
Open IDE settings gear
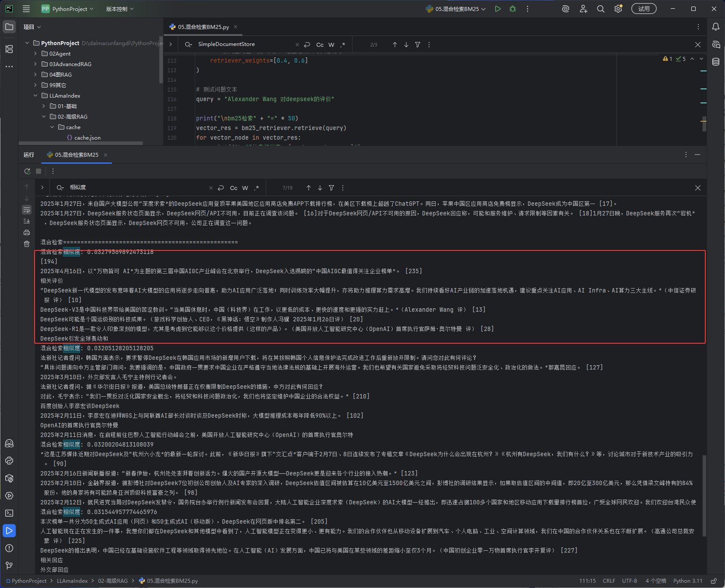tap(618, 9)
